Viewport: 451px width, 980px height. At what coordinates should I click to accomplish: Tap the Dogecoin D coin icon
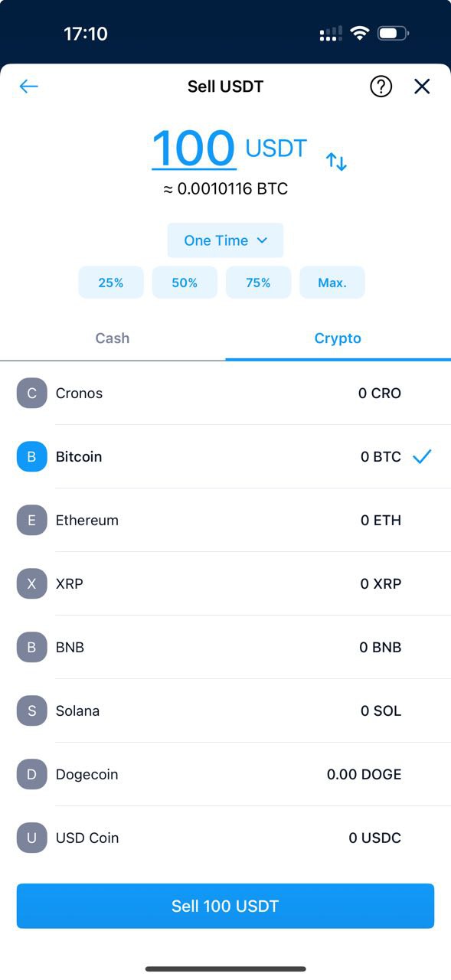coord(31,775)
